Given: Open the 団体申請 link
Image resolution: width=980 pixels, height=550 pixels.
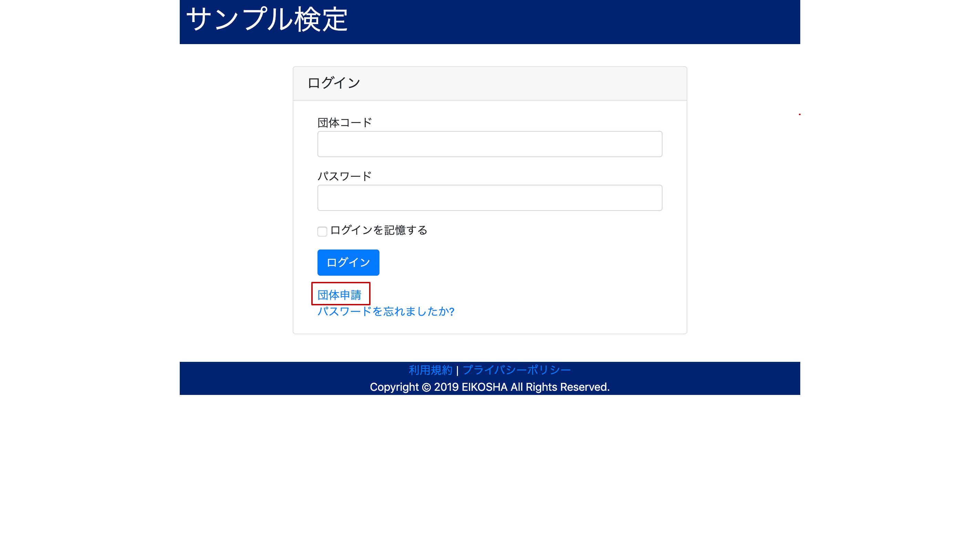Looking at the screenshot, I should (339, 295).
